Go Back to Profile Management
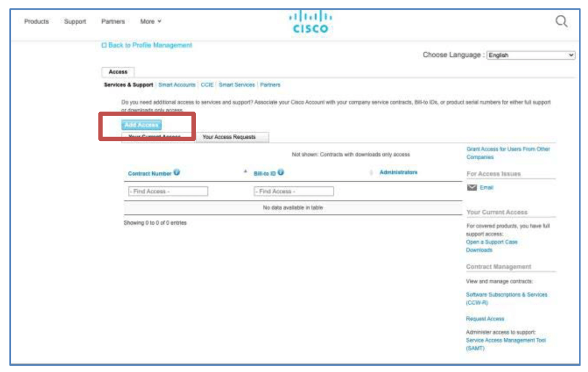The image size is (588, 372). [x=147, y=45]
